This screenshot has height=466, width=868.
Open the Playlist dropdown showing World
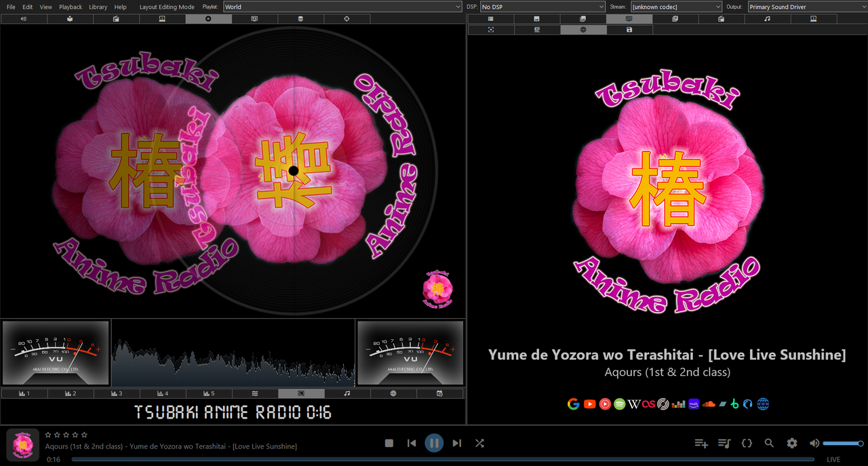pos(342,7)
